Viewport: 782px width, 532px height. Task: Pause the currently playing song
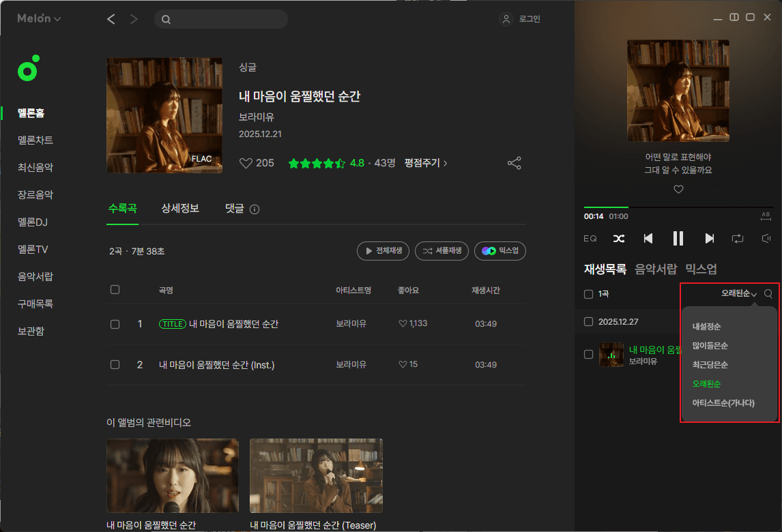[x=678, y=238]
